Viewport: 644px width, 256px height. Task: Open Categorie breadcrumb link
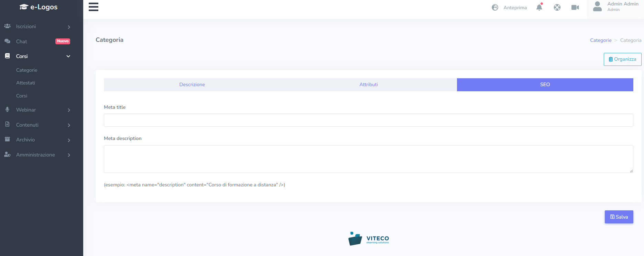point(601,40)
